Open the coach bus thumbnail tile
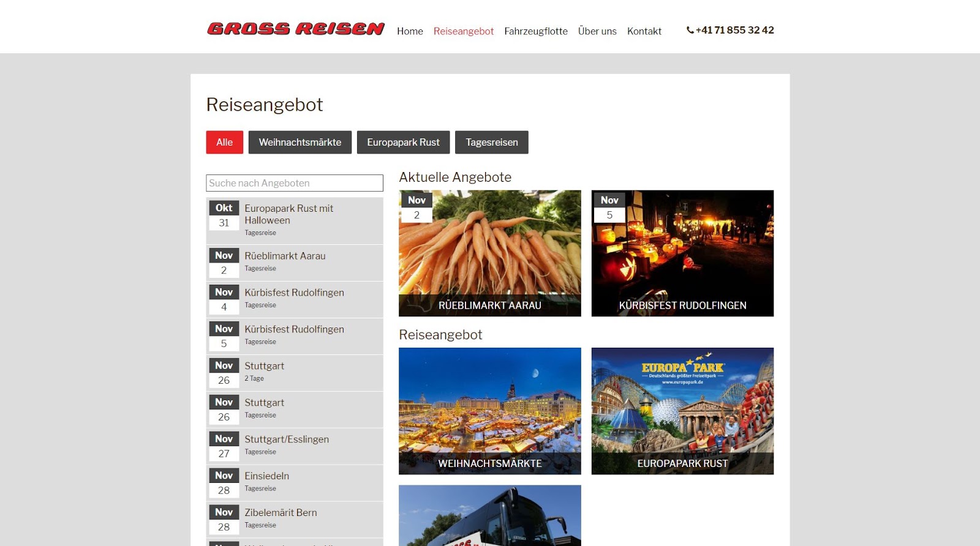 click(490, 515)
